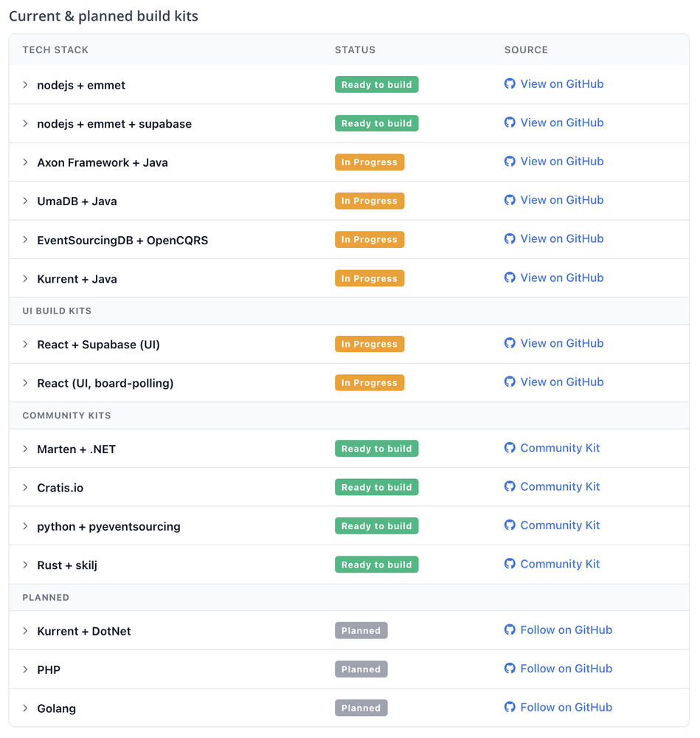The image size is (700, 738).
Task: Click GitHub icon in python + pyeventsourcing row
Action: pos(510,525)
